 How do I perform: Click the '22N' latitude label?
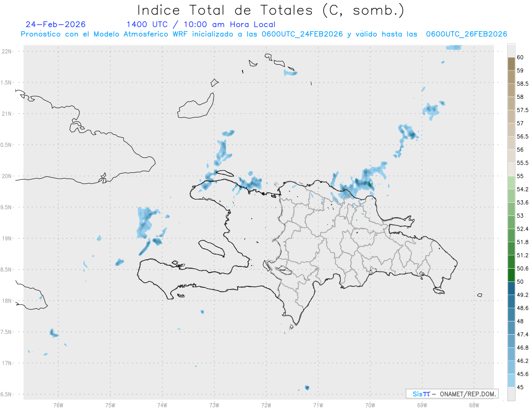pos(7,51)
